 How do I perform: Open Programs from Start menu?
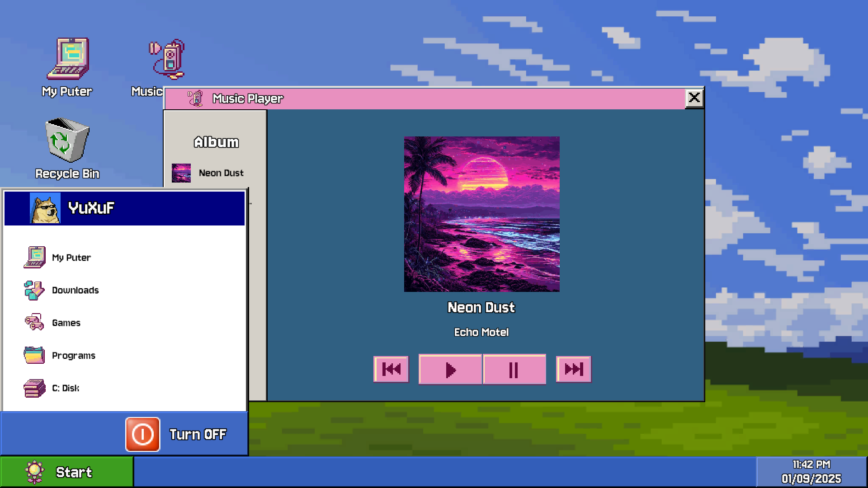[x=73, y=356]
